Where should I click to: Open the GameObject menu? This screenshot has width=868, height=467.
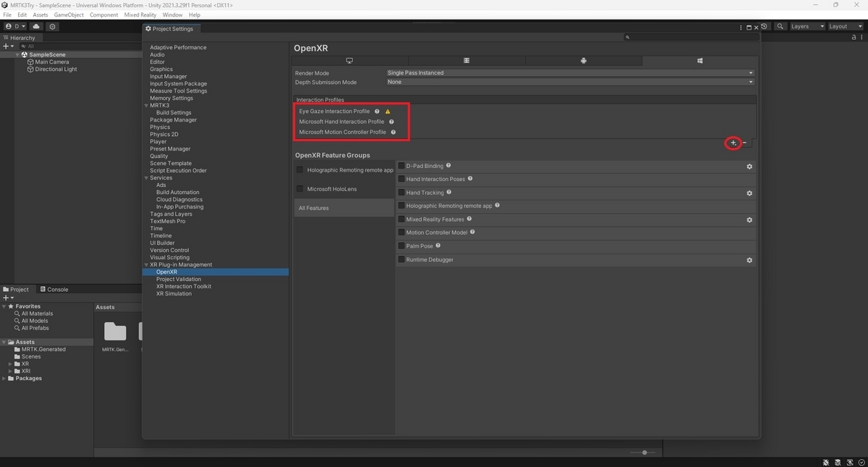69,14
